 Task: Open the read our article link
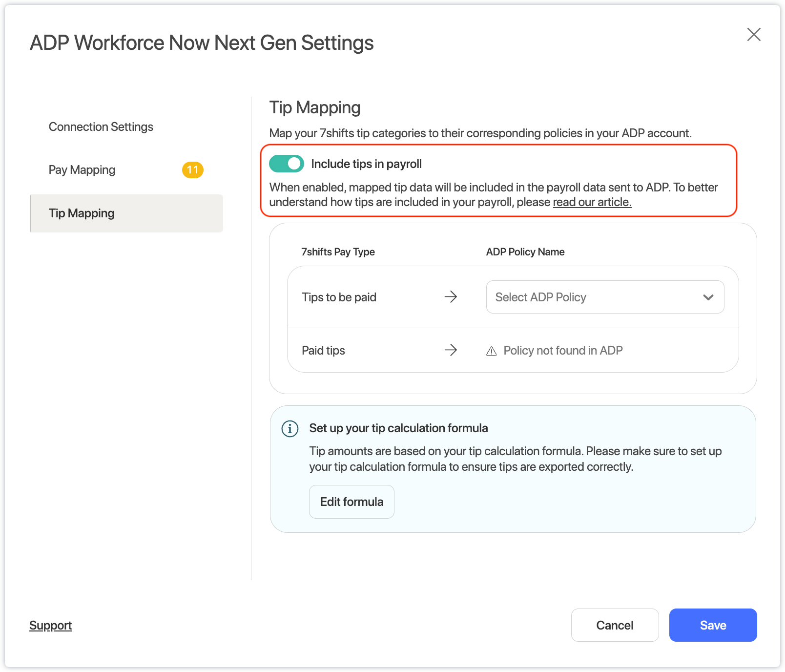[592, 202]
